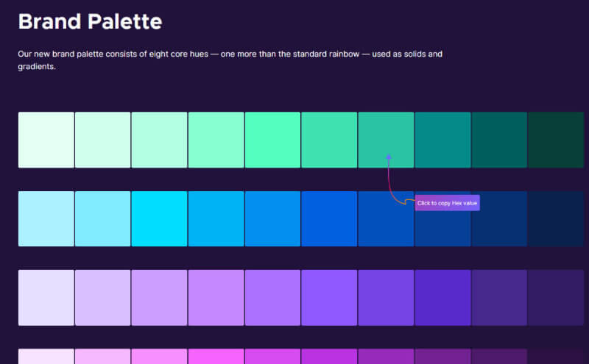Select the second swatch in the purple row
This screenshot has height=364, width=589.
tap(102, 298)
